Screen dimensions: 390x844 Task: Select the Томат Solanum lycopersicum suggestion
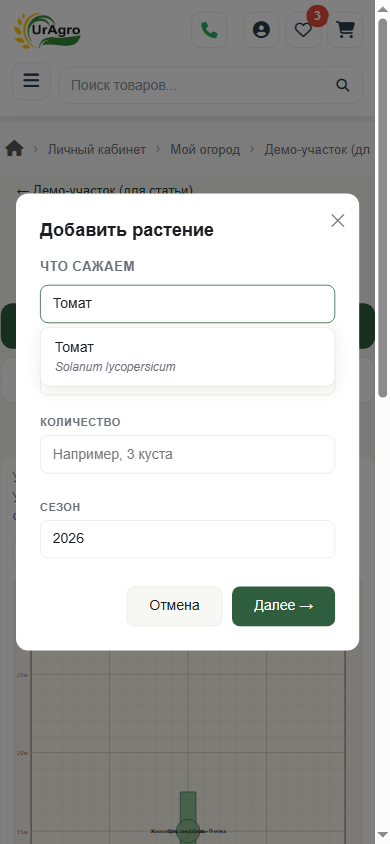tap(188, 357)
